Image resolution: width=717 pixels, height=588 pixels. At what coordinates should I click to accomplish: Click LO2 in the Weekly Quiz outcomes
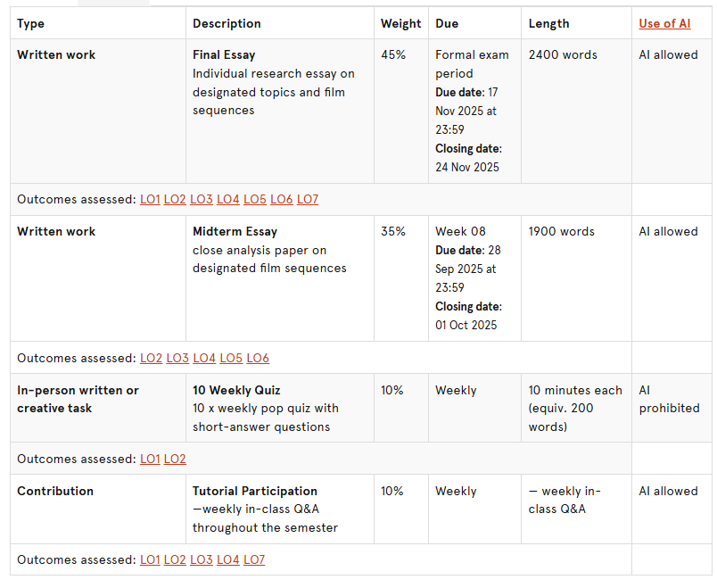click(x=175, y=459)
